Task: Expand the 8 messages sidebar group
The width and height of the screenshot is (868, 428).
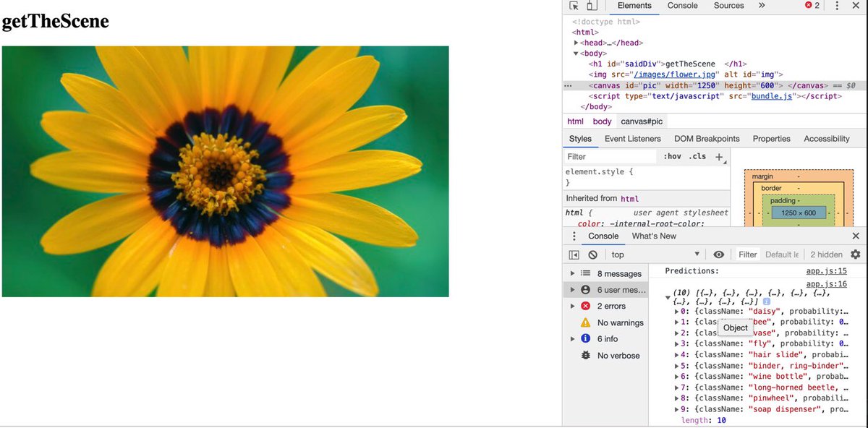Action: (x=573, y=273)
